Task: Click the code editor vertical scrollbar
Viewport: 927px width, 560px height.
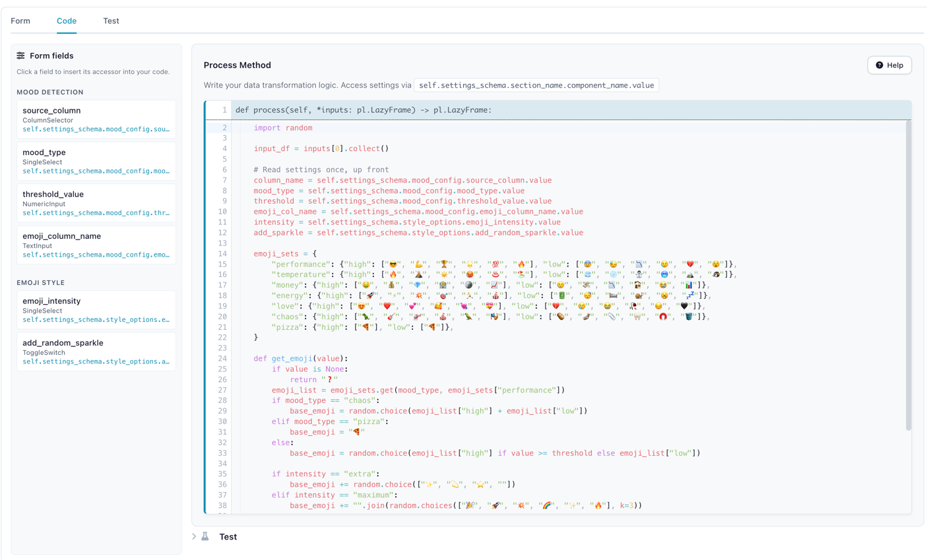Action: click(909, 276)
